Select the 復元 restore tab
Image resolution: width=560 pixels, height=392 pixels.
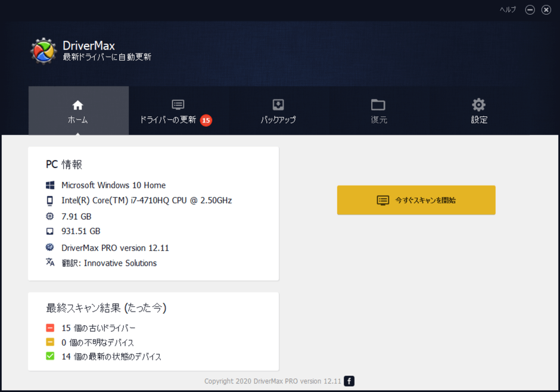[x=378, y=112]
